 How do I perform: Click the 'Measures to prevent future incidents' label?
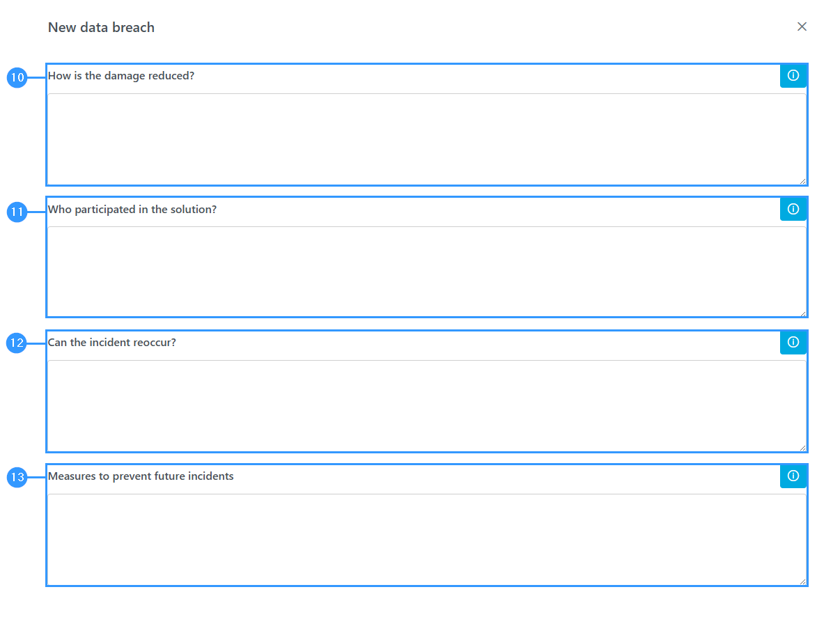[x=141, y=476]
